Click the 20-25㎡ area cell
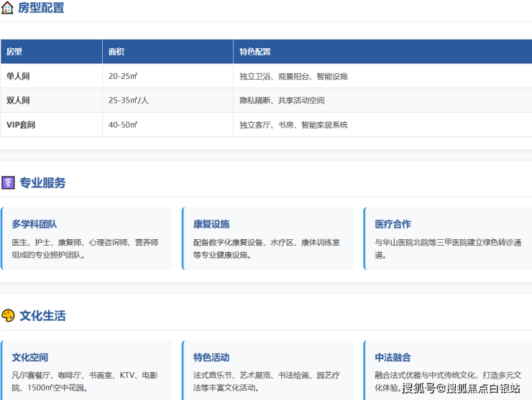532x400 pixels. pos(123,76)
